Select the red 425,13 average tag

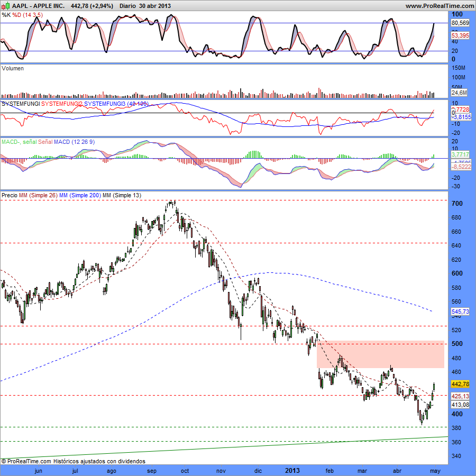(x=460, y=396)
